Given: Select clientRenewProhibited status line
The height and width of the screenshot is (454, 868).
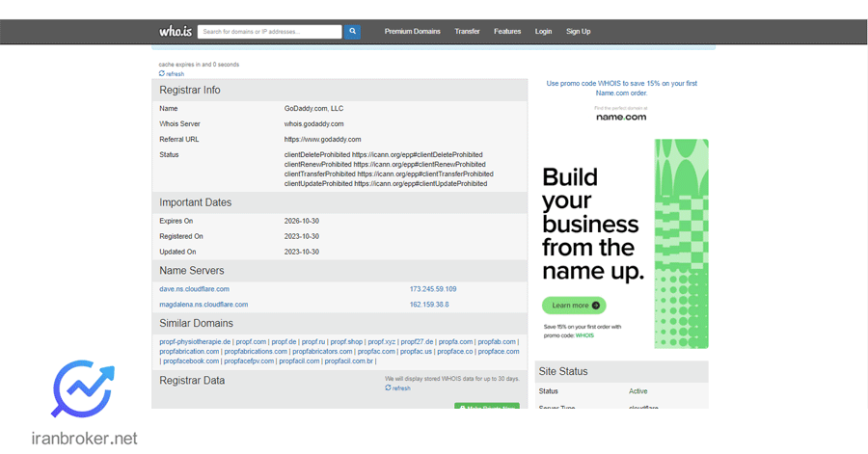Looking at the screenshot, I should pos(385,164).
